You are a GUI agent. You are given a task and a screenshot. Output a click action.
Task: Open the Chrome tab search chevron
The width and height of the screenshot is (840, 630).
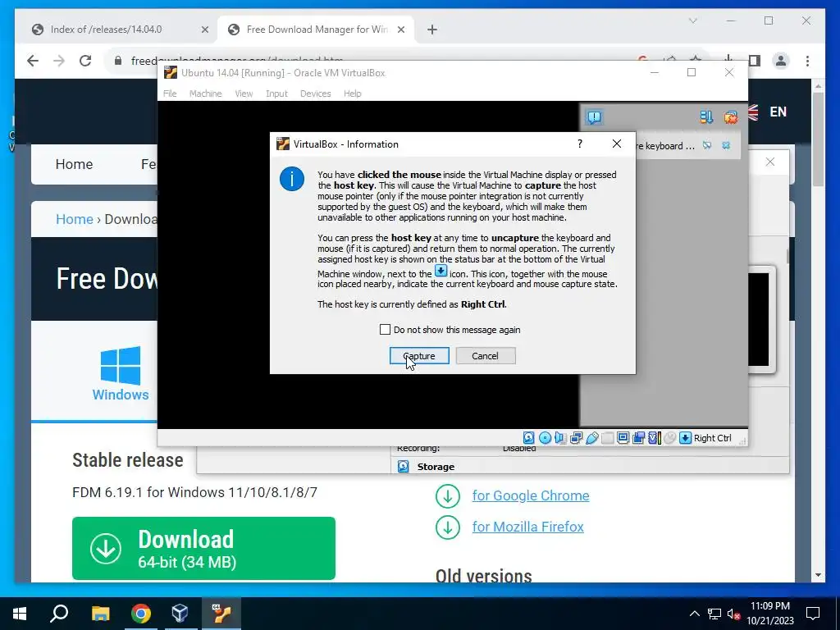(x=692, y=21)
